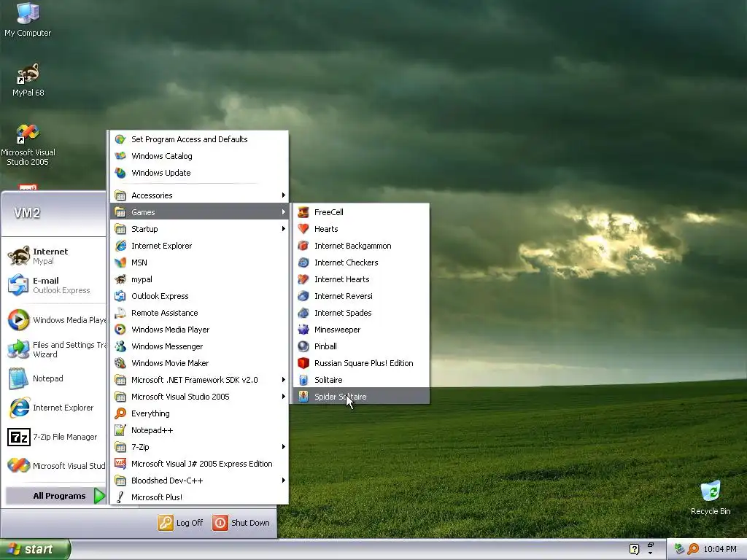Screen dimensions: 747x560
Task: Choose Remote Assistance in programs menu
Action: tap(199, 313)
